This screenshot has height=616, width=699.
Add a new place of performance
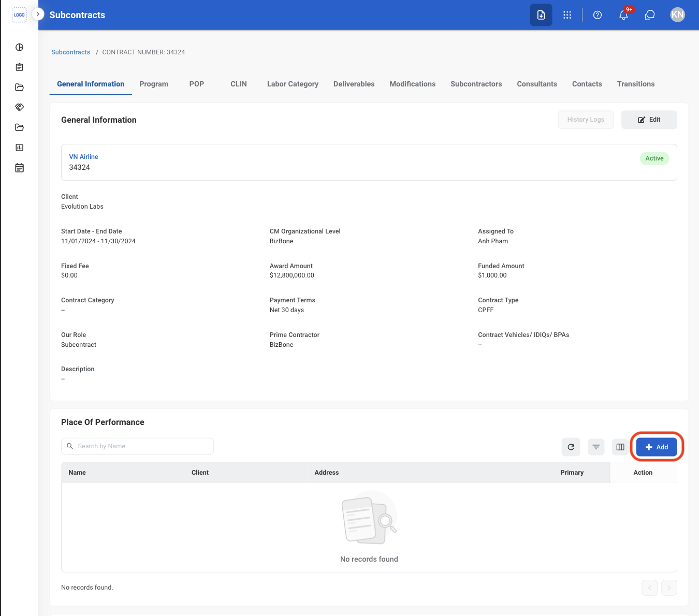coord(657,447)
